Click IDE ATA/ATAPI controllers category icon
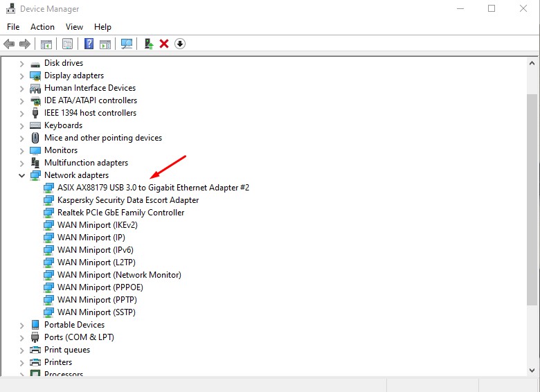 (x=35, y=100)
